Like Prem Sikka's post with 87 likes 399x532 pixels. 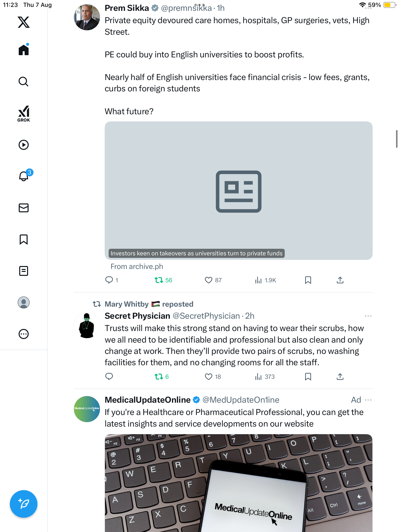click(208, 280)
